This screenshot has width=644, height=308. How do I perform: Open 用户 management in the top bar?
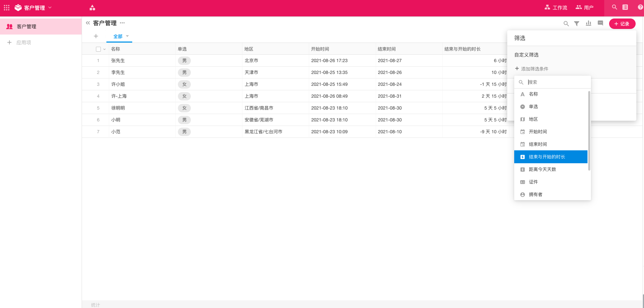pos(584,7)
